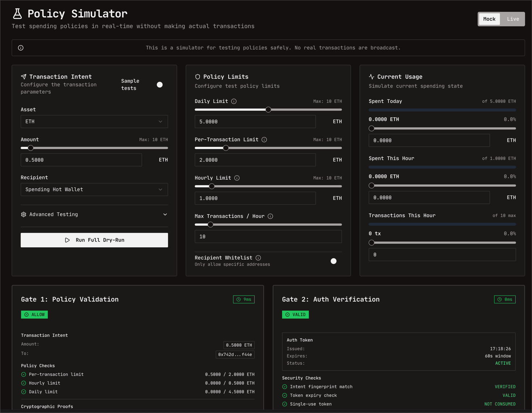Image resolution: width=532 pixels, height=413 pixels.
Task: Click the Recipient Whitelist info icon
Action: (x=258, y=258)
